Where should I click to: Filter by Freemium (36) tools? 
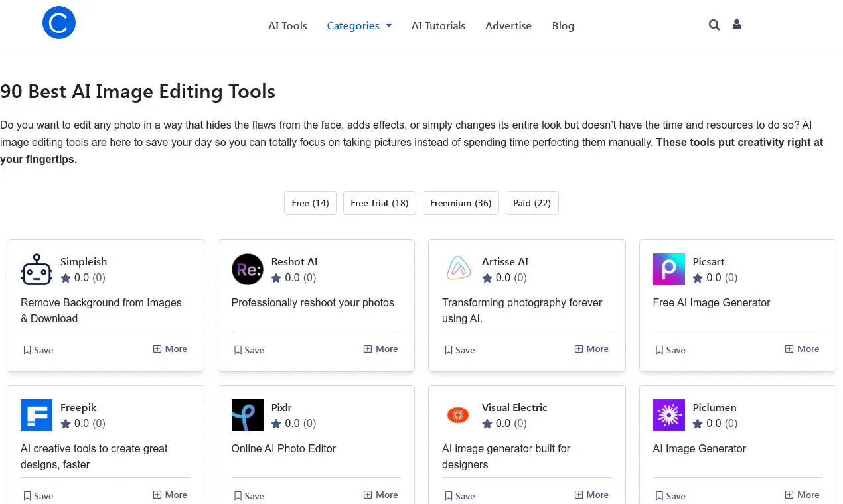coord(461,203)
